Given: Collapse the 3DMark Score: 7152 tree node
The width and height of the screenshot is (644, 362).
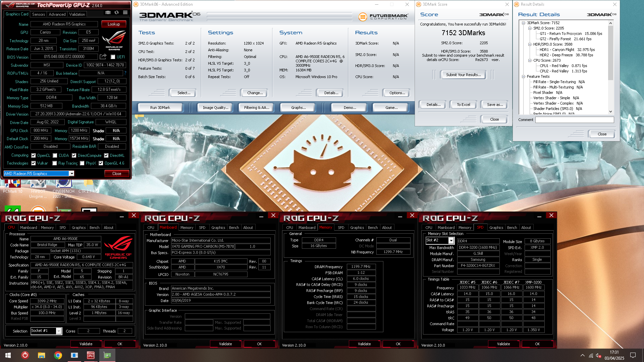Looking at the screenshot, I should click(x=523, y=23).
